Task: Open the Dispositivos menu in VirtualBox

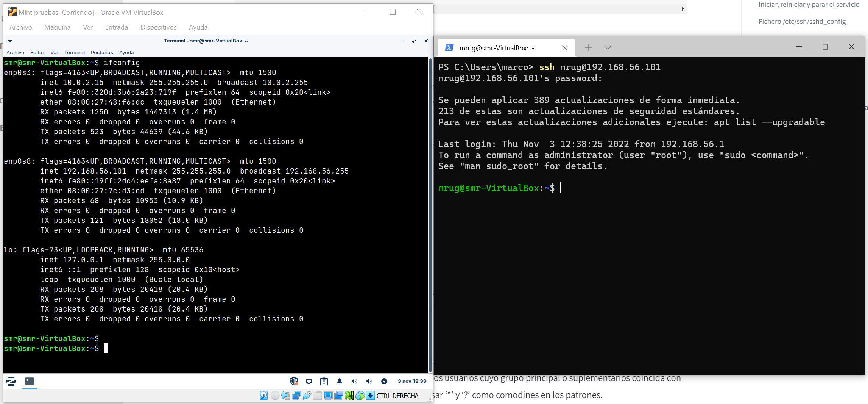Action: pos(158,27)
